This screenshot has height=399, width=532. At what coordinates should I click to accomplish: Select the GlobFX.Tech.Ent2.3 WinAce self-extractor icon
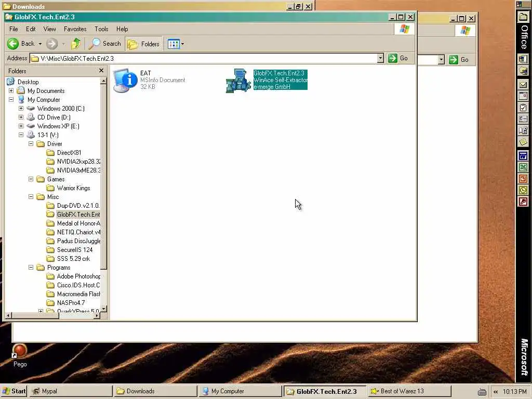click(238, 81)
